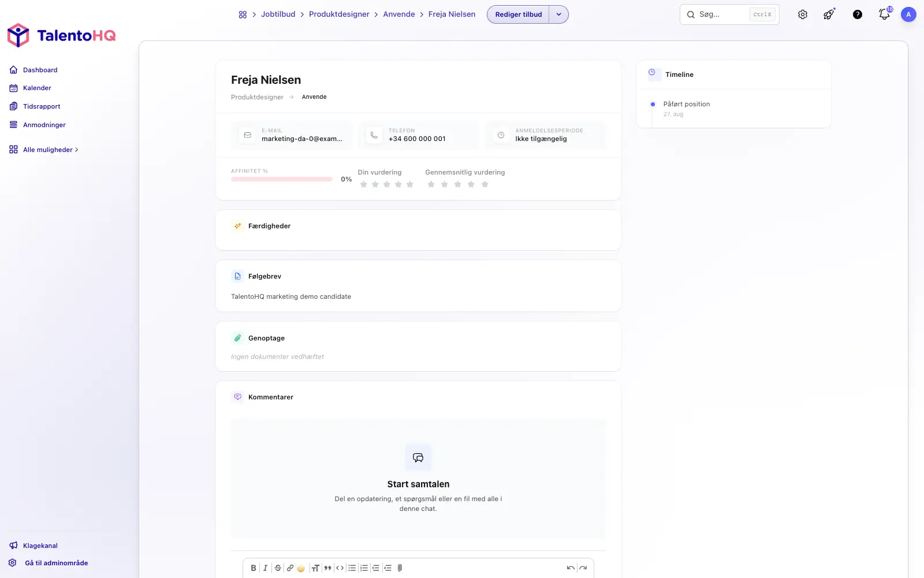Undo last edit in comment editor

click(x=571, y=568)
